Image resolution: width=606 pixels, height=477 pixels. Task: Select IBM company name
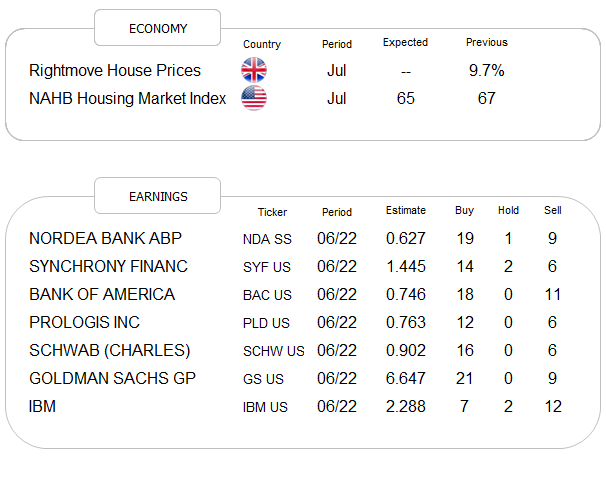pyautogui.click(x=42, y=406)
